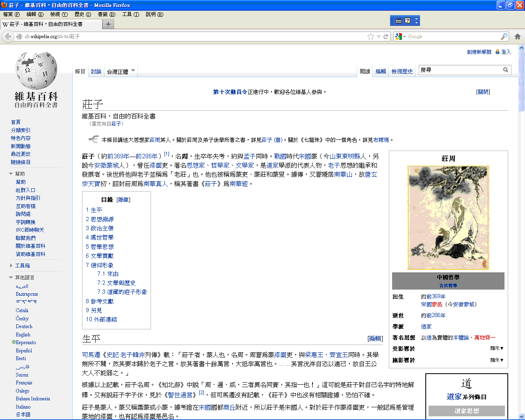Viewport: 525px width, 420px height.
Task: Jump to contents entry 7.3 道藏的莊子形象
Action: click(122, 292)
